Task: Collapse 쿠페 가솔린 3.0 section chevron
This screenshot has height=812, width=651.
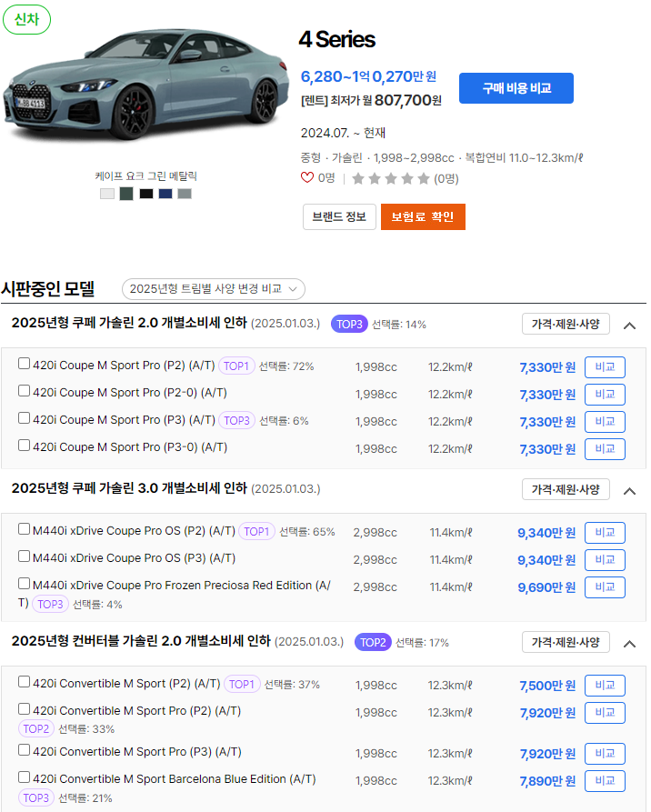Action: (629, 490)
